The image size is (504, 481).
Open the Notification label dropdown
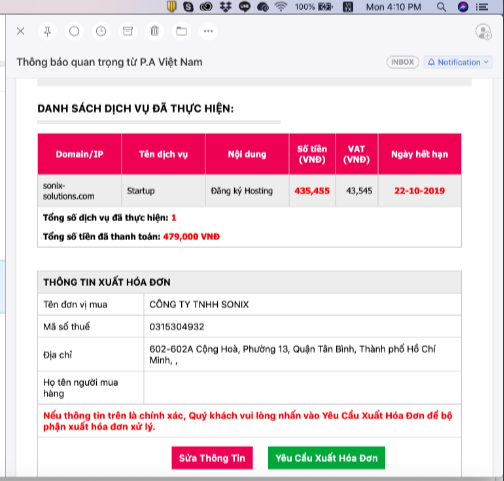coord(458,62)
